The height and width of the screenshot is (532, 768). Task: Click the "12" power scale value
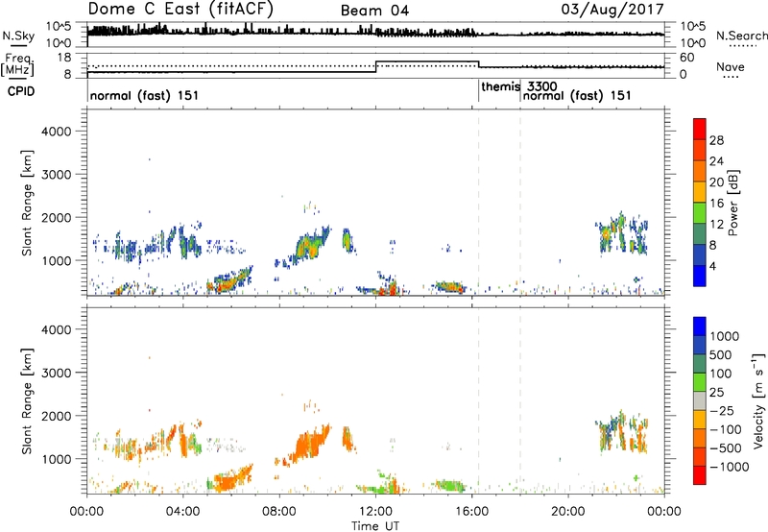click(x=716, y=225)
